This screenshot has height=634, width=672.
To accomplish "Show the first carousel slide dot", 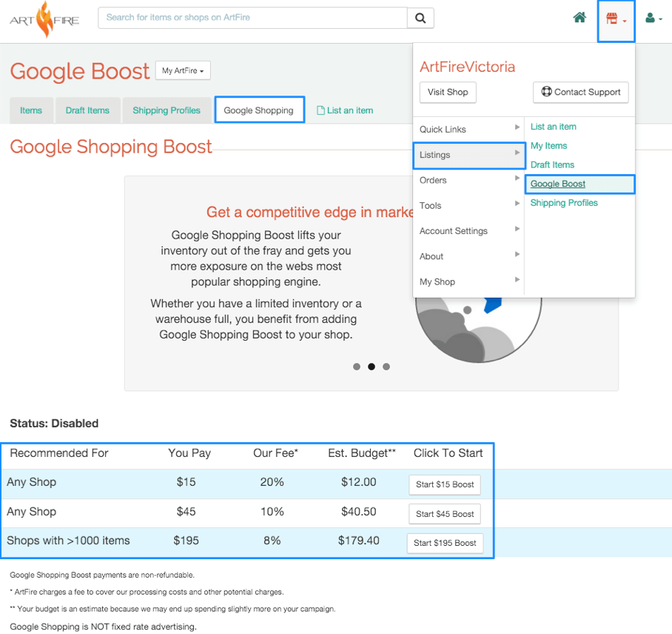I will click(x=357, y=367).
